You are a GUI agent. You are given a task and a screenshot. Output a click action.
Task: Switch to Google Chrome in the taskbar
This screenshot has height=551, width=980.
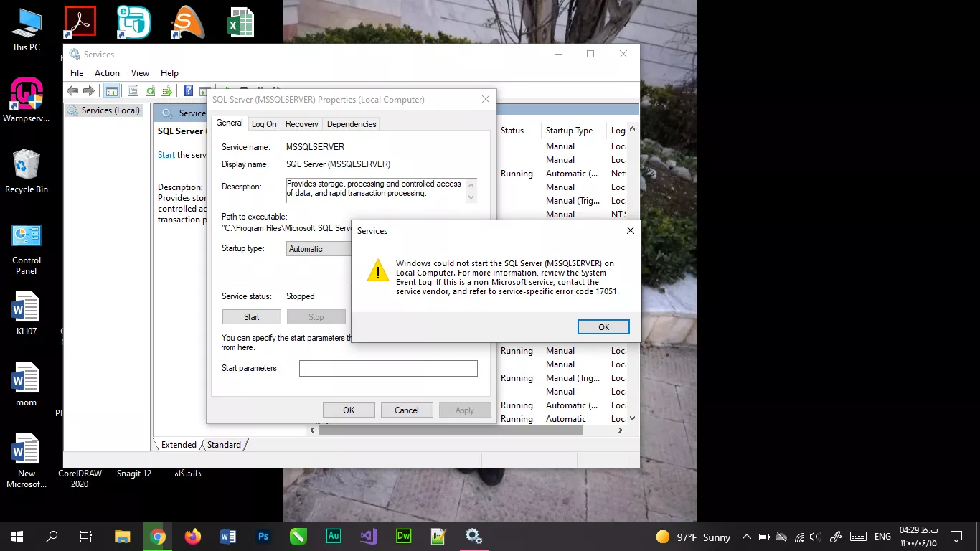(x=158, y=537)
